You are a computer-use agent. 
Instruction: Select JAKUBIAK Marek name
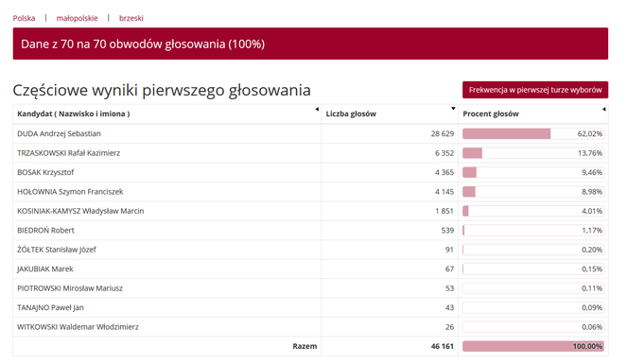[x=44, y=269]
